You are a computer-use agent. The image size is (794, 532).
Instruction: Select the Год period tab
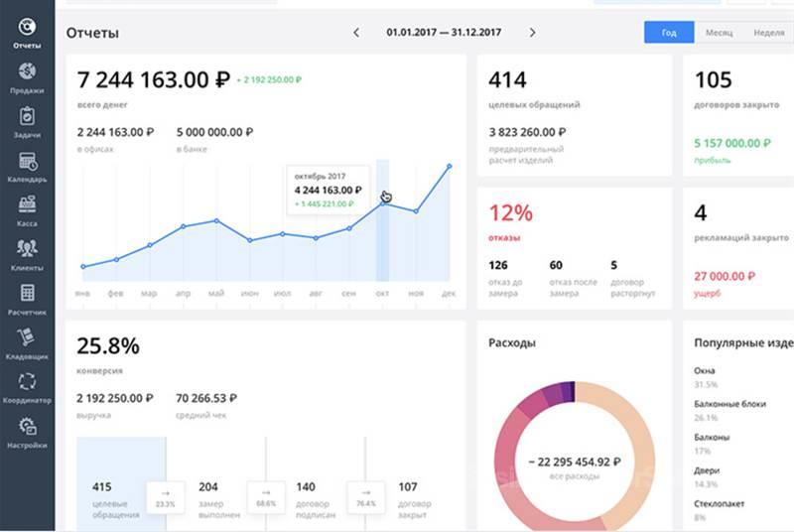[x=669, y=33]
